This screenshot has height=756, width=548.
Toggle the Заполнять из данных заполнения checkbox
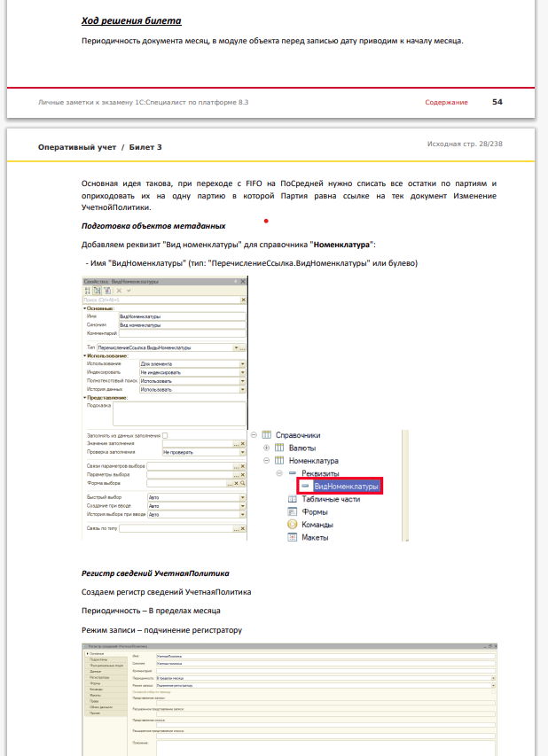[x=165, y=435]
